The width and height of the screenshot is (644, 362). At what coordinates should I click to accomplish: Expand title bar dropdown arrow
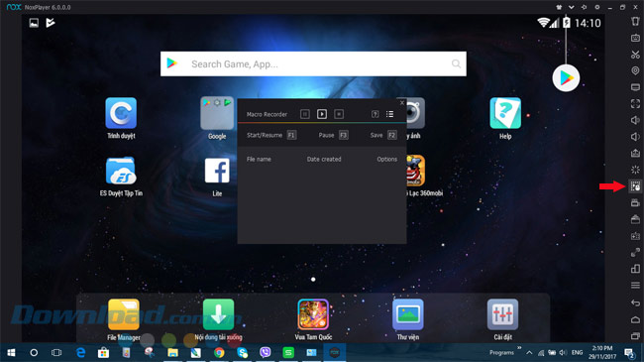(x=571, y=7)
